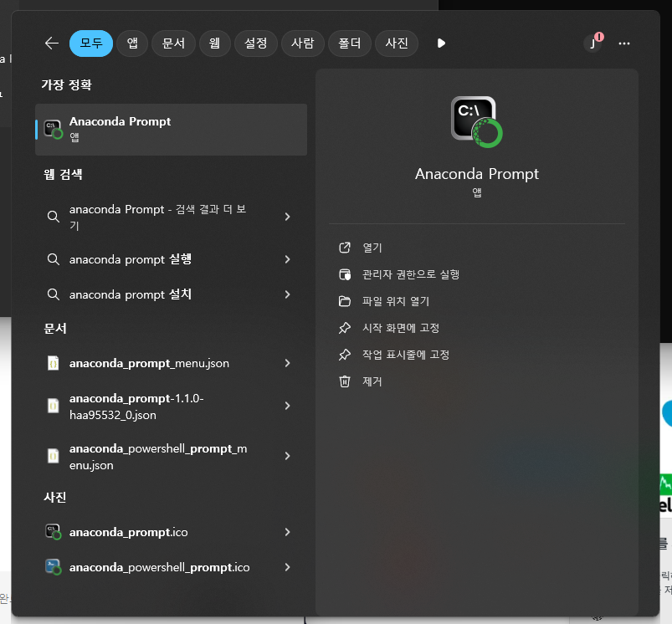Expand arrow for anaconda_powershell_prompt.ico

[x=288, y=567]
